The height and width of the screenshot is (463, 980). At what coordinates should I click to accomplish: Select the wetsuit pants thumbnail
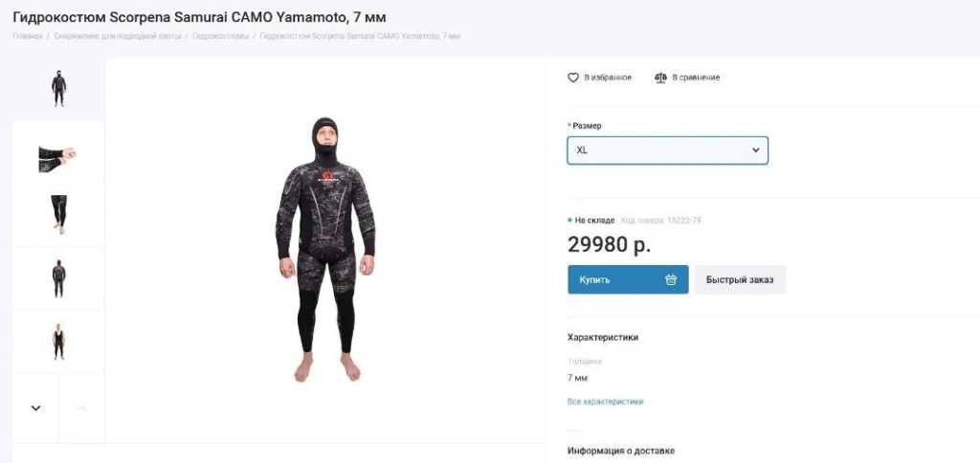(58, 215)
